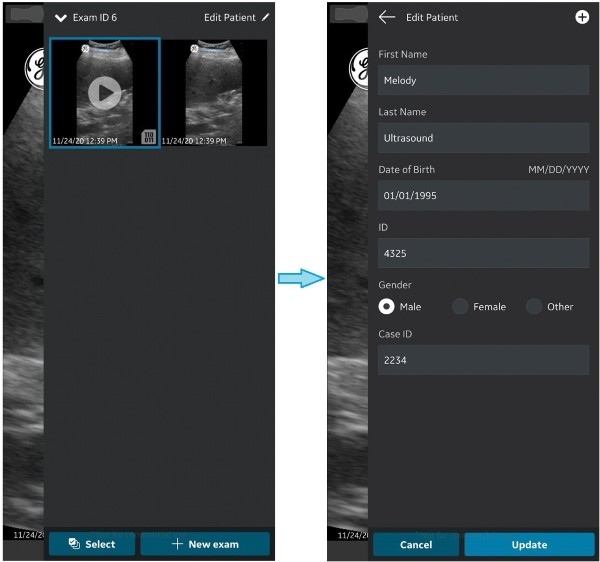The image size is (600, 562).
Task: Play the selected ultrasound video clip
Action: [x=104, y=93]
